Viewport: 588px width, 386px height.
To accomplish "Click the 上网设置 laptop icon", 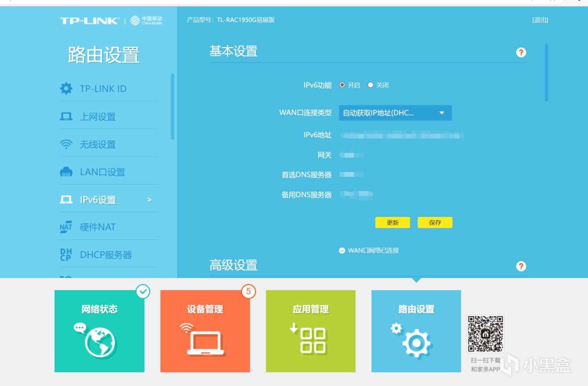I will tap(66, 116).
